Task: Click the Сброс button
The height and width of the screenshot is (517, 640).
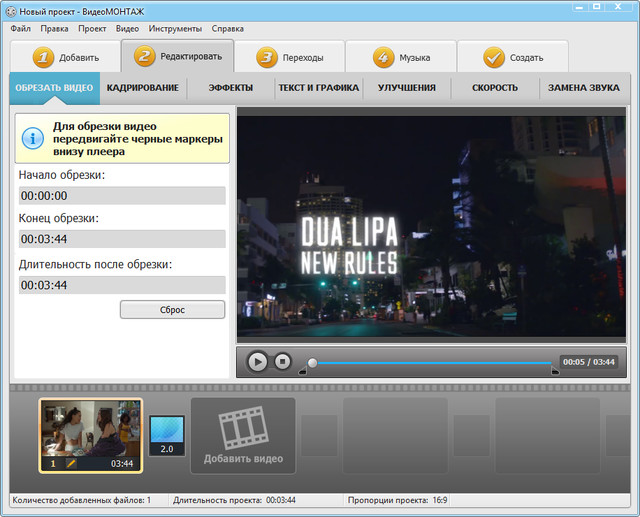Action: click(172, 310)
